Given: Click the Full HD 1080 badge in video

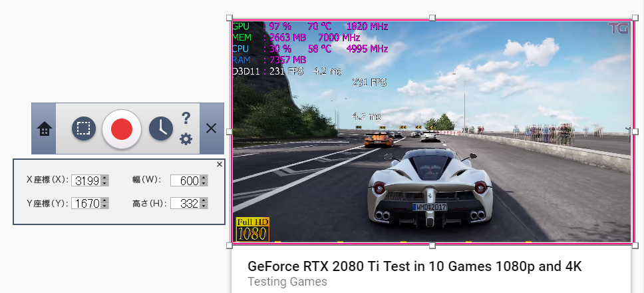Looking at the screenshot, I should click(253, 229).
